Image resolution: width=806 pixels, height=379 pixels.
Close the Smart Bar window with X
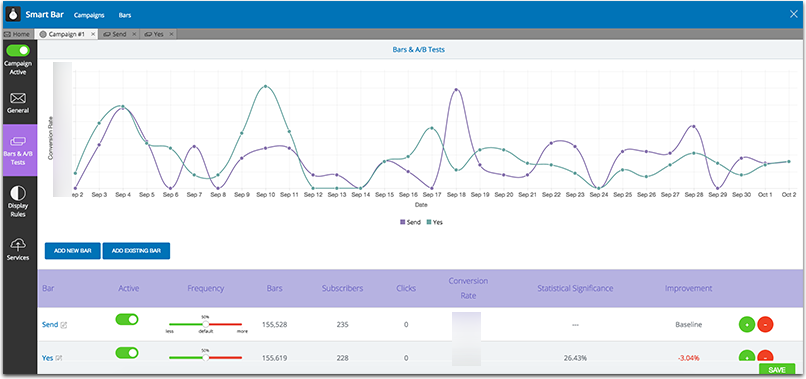pos(793,14)
